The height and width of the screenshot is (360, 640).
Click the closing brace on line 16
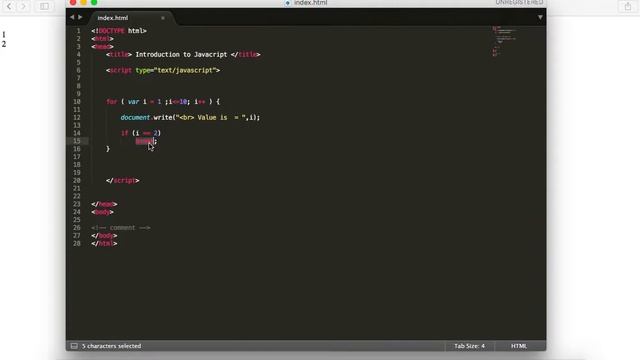[x=108, y=149]
